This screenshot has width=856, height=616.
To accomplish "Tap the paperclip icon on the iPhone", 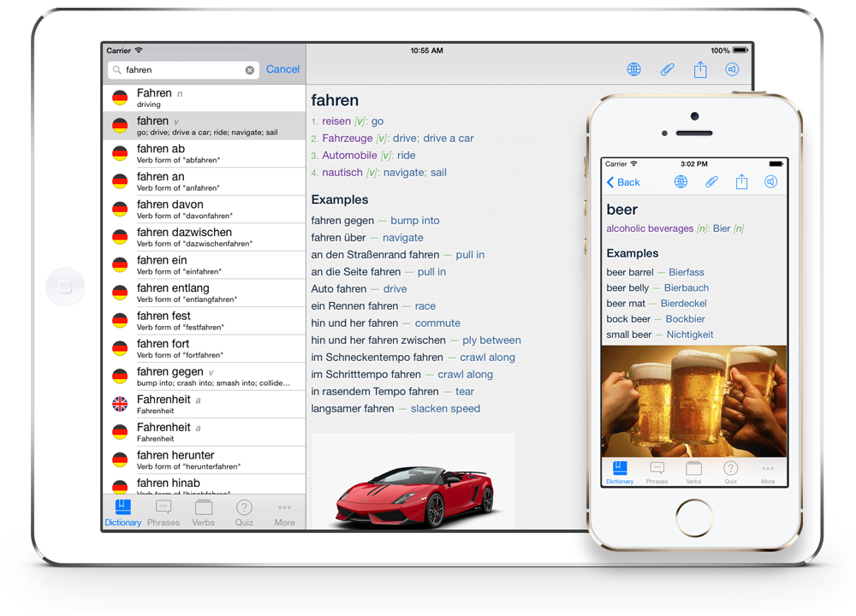I will [711, 181].
